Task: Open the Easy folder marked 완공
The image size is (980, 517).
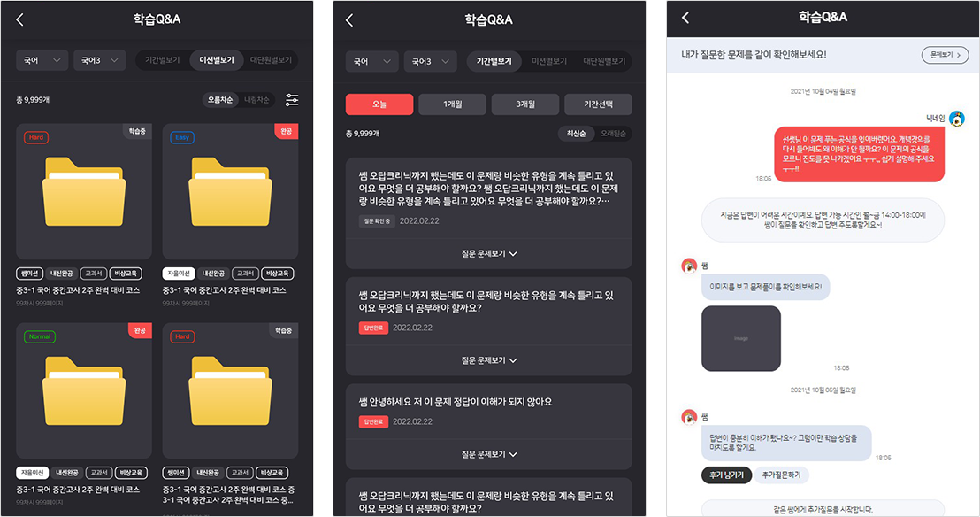Action: [230, 191]
